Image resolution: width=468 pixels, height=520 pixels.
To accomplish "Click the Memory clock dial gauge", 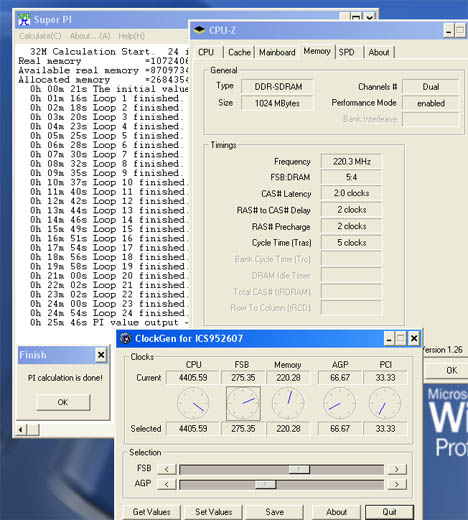I will 288,403.
